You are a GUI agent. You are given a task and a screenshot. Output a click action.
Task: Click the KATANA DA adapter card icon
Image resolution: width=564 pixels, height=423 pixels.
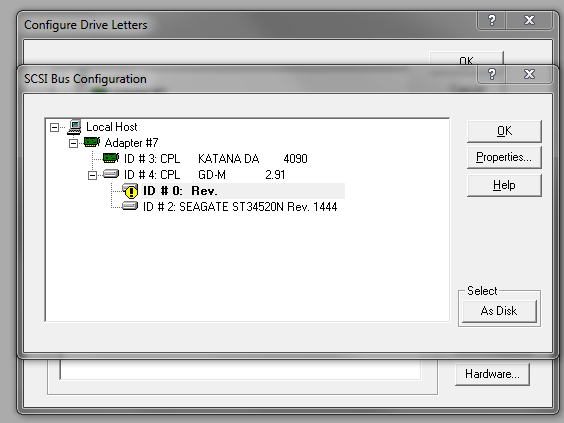(x=111, y=158)
